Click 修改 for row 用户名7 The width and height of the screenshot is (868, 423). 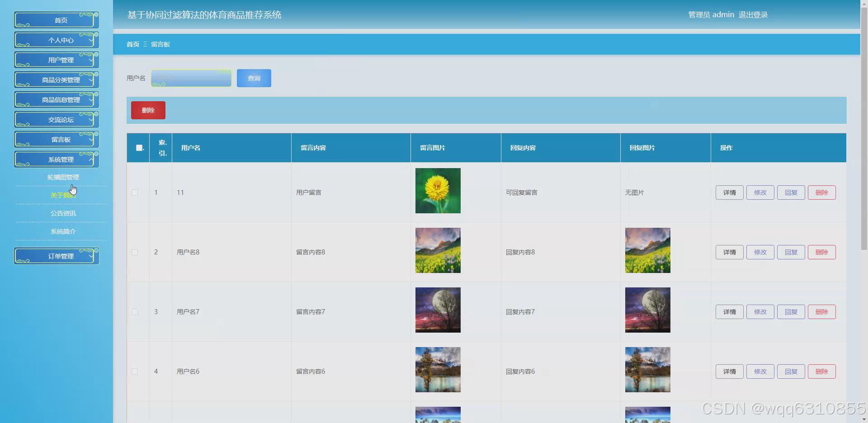[x=760, y=312]
